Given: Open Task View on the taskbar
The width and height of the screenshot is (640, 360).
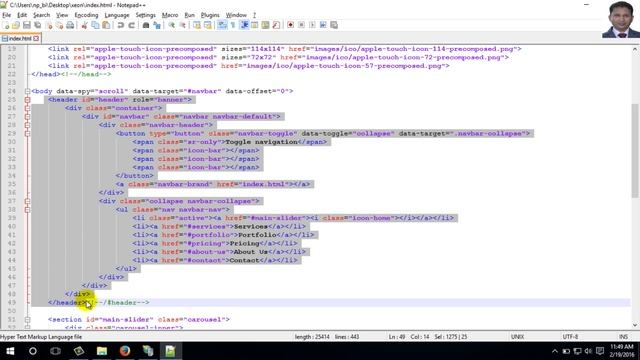Looking at the screenshot, I should 56,351.
